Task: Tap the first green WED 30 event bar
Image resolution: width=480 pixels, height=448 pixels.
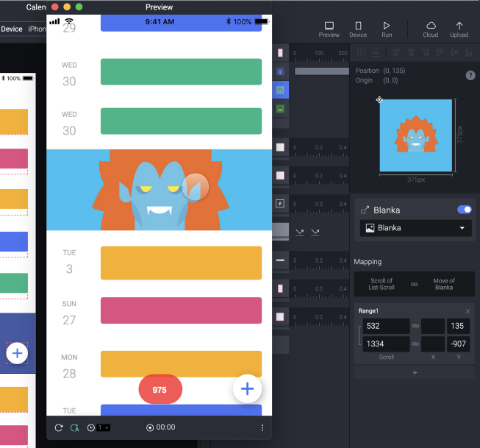Action: 182,71
